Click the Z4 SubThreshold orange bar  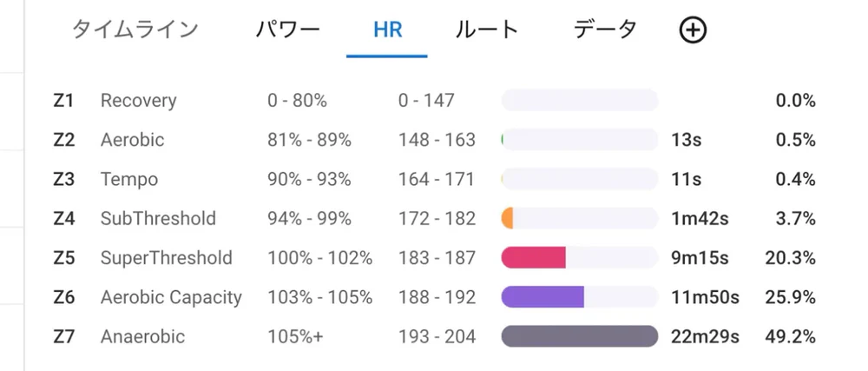[x=508, y=219]
